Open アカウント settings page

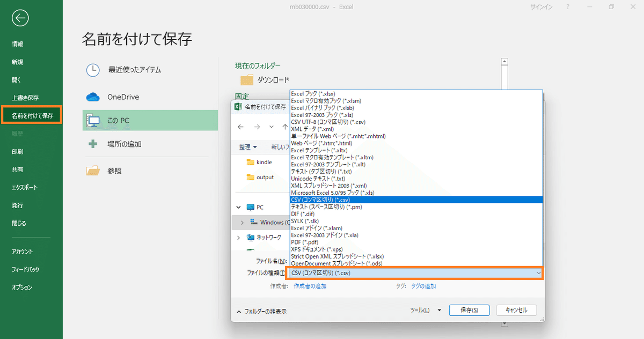click(x=23, y=252)
